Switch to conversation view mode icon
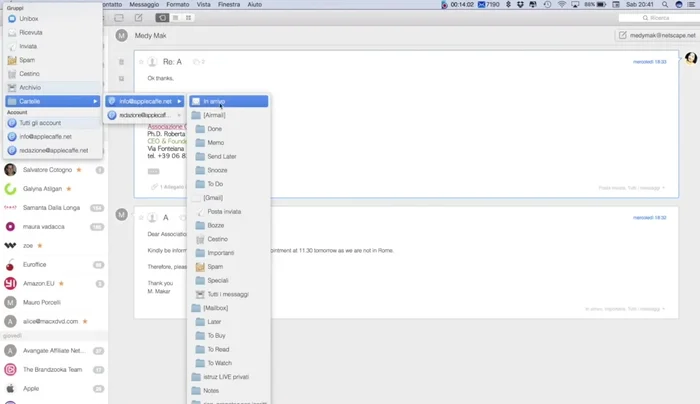Image resolution: width=700 pixels, height=404 pixels. (x=162, y=18)
